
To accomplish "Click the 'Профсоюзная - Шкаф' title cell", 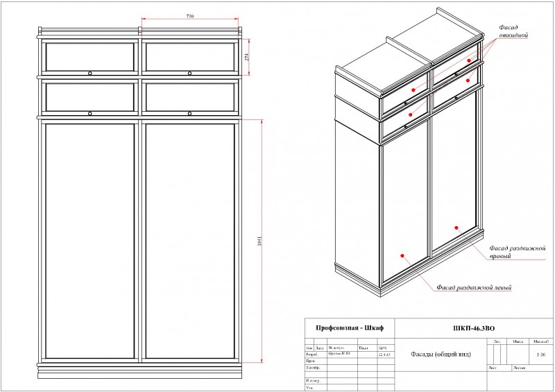I will click(350, 328).
